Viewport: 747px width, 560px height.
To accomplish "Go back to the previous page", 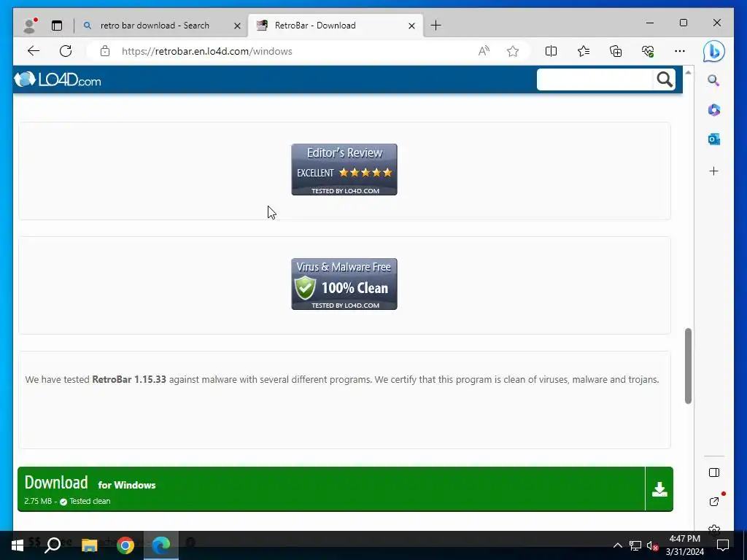I will point(34,51).
